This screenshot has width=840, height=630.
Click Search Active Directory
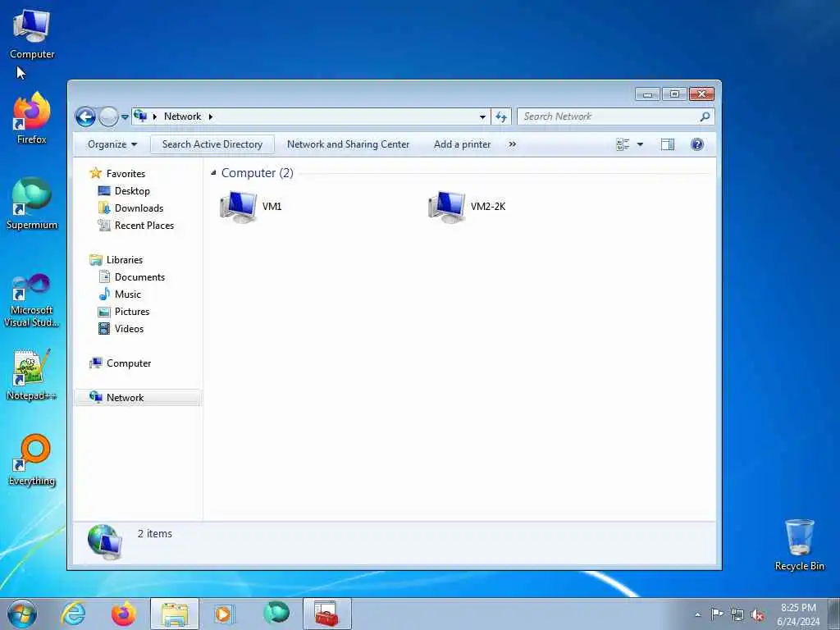(212, 144)
